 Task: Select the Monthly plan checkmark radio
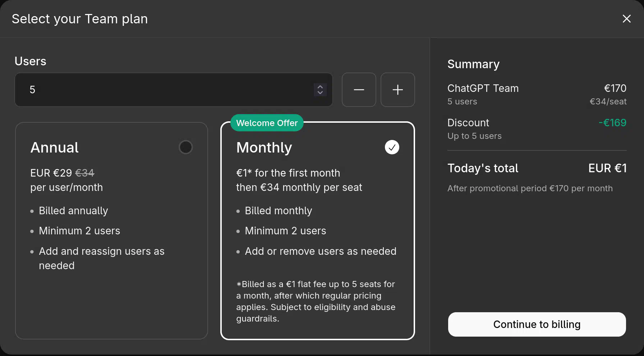(x=392, y=147)
